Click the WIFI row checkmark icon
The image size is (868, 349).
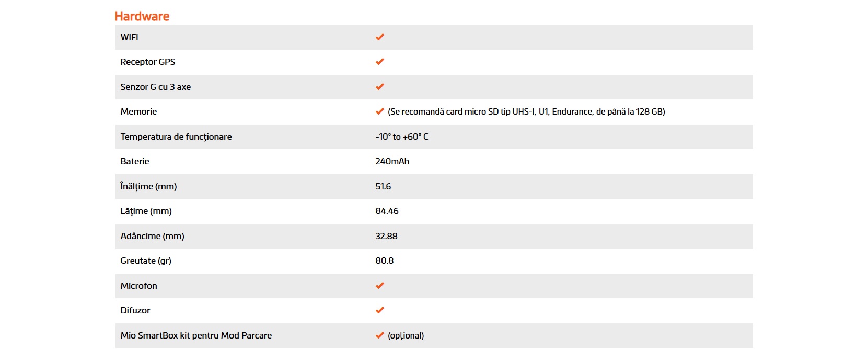[380, 37]
